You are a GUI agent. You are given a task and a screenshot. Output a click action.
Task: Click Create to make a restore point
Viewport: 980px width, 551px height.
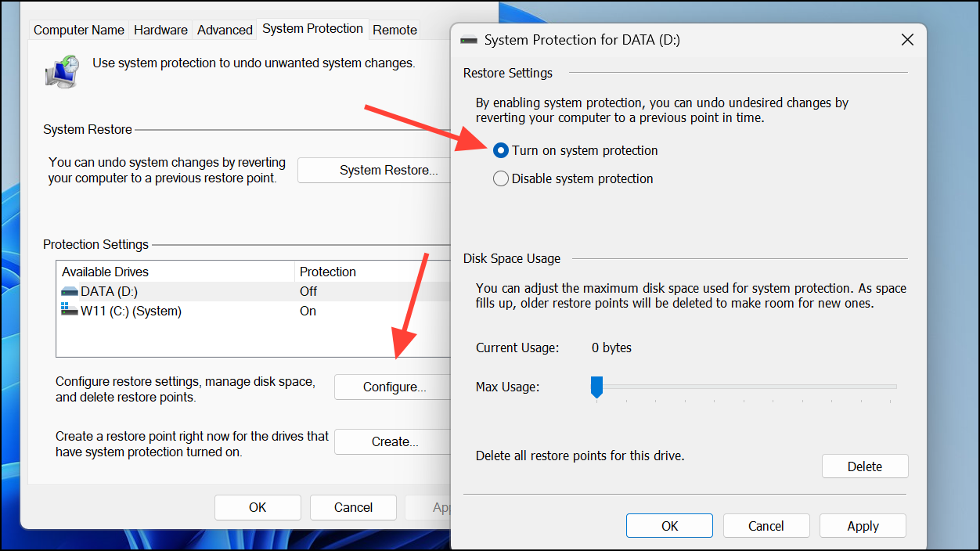pyautogui.click(x=391, y=441)
